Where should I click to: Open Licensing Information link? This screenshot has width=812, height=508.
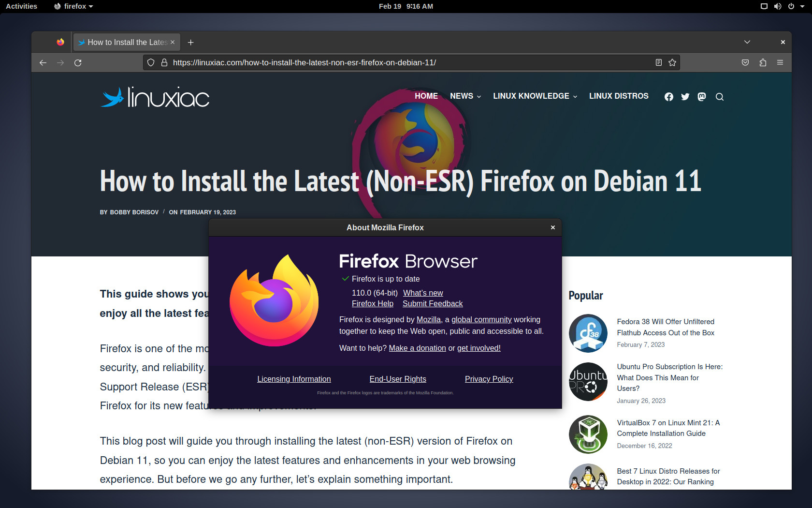coord(294,379)
